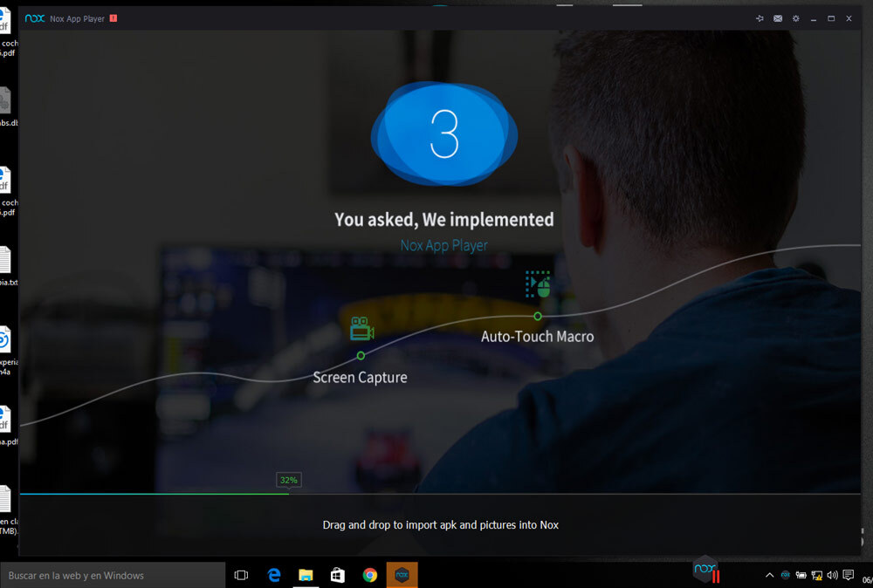Screen dimensions: 873x588
Task: Click the Nox system tray icon
Action: [x=786, y=576]
